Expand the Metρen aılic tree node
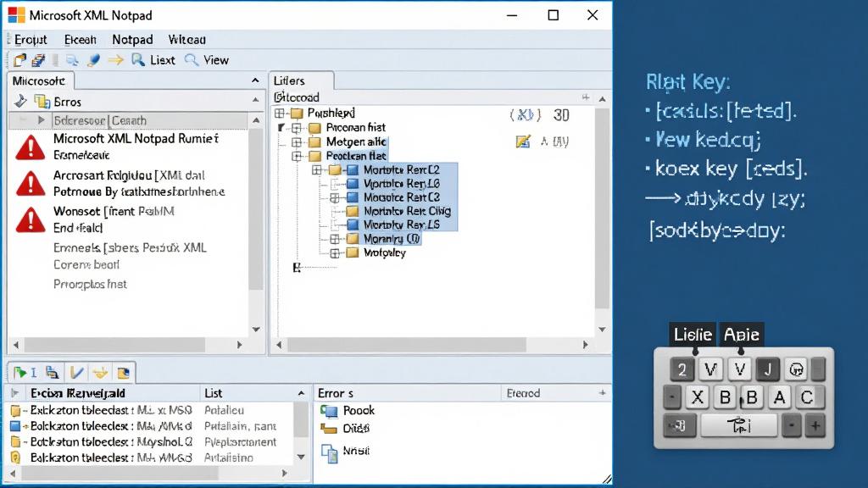The image size is (868, 488). [297, 142]
